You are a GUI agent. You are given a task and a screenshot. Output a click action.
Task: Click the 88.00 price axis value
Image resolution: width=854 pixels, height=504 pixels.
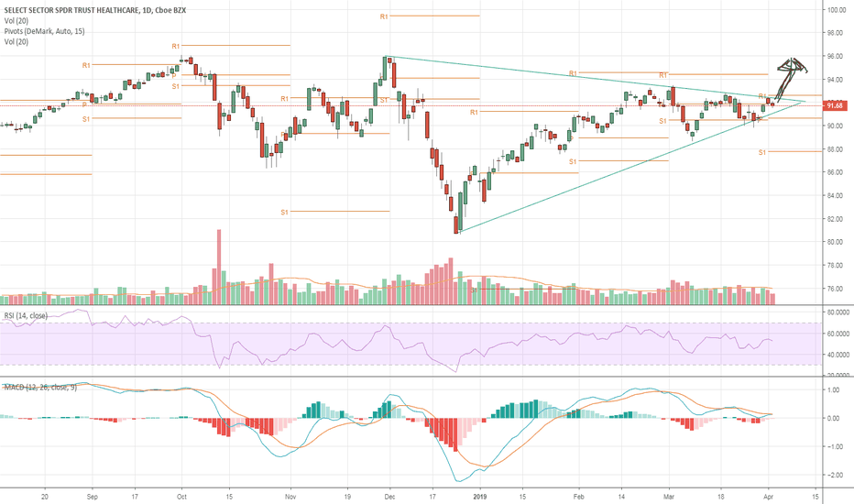tap(835, 148)
